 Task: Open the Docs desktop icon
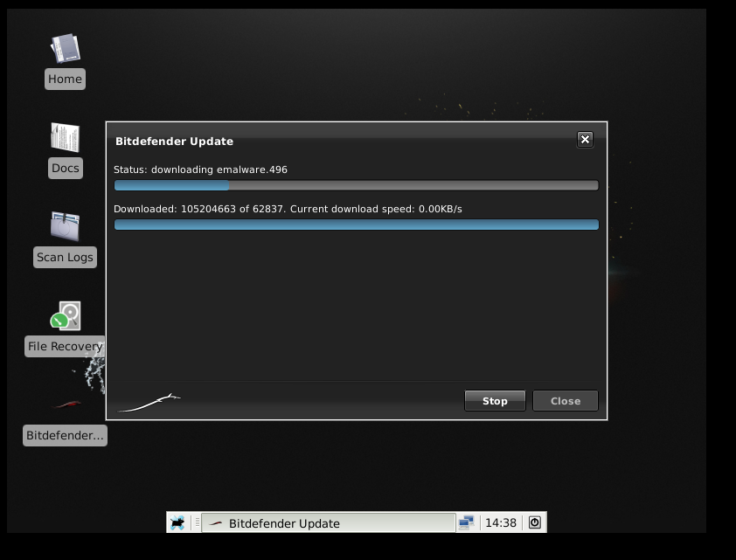click(x=66, y=137)
